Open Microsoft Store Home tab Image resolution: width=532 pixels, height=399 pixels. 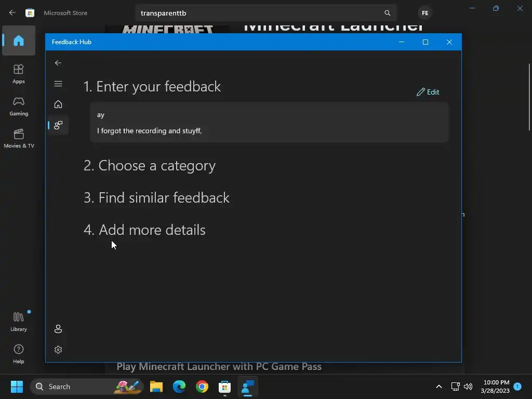click(19, 41)
